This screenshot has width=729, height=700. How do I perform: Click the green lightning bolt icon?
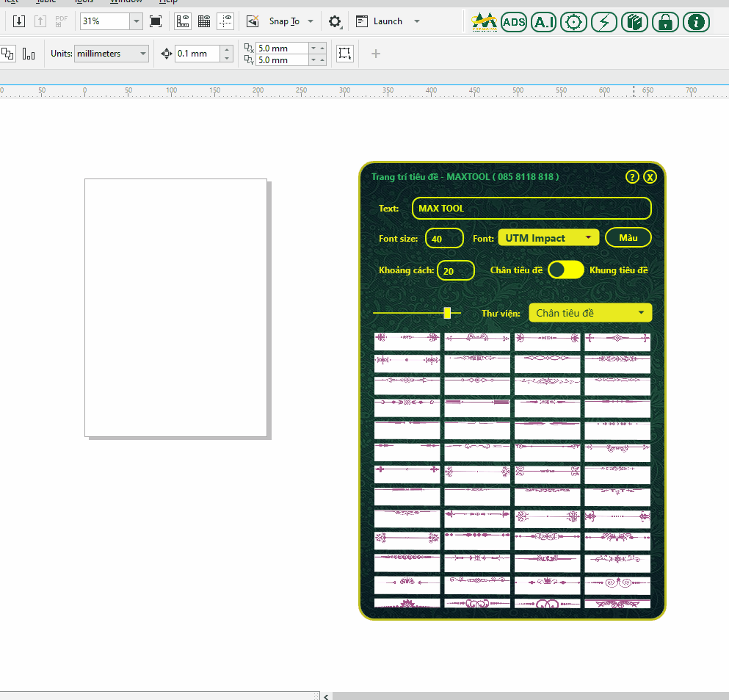click(x=604, y=22)
